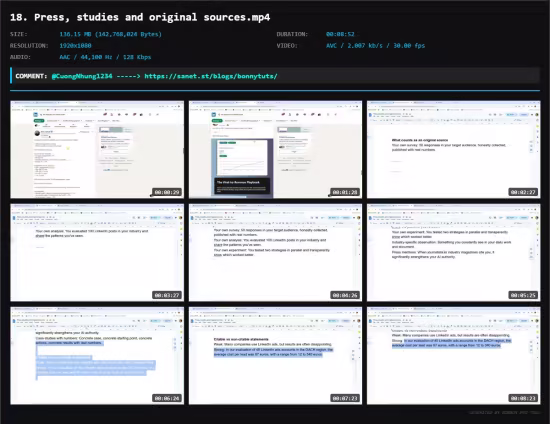Open the thumbnail stamped 00:05:25

454,253
